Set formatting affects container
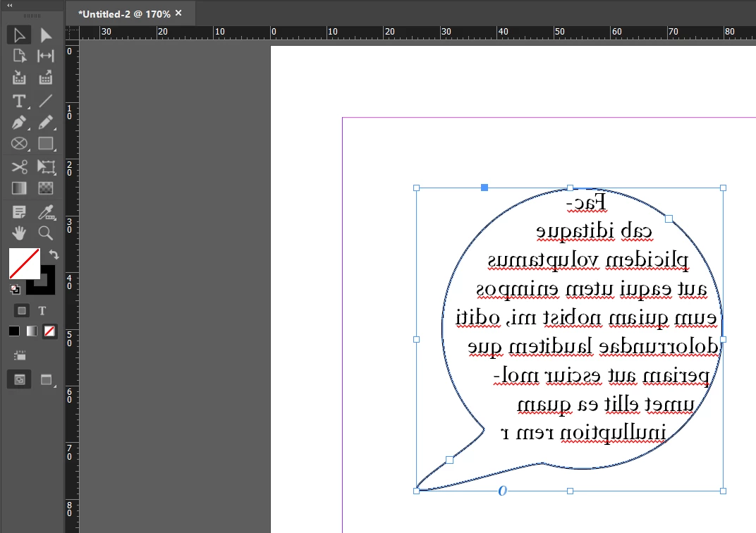The image size is (756, 533). click(22, 311)
